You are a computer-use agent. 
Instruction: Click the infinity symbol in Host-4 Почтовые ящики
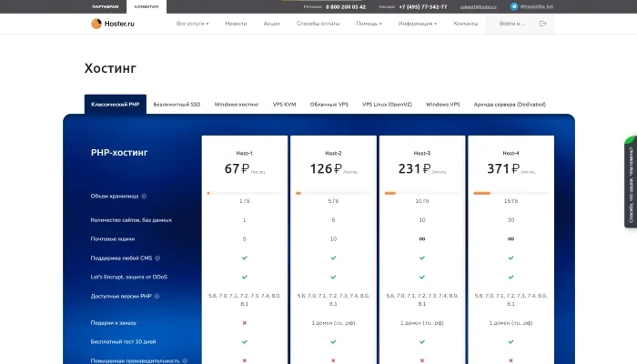(x=511, y=238)
